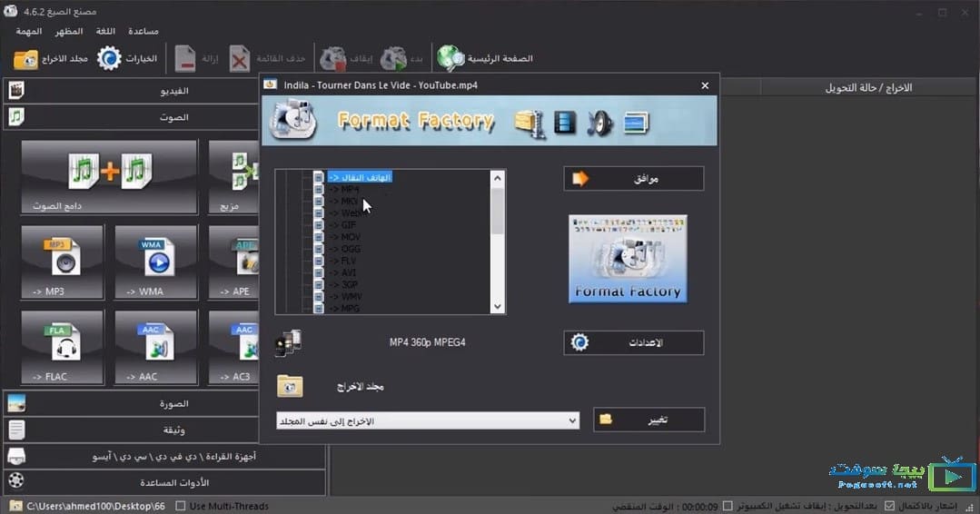Viewport: 980px width, 514px height.
Task: Open the audio Mix tool
Action: coord(233,177)
